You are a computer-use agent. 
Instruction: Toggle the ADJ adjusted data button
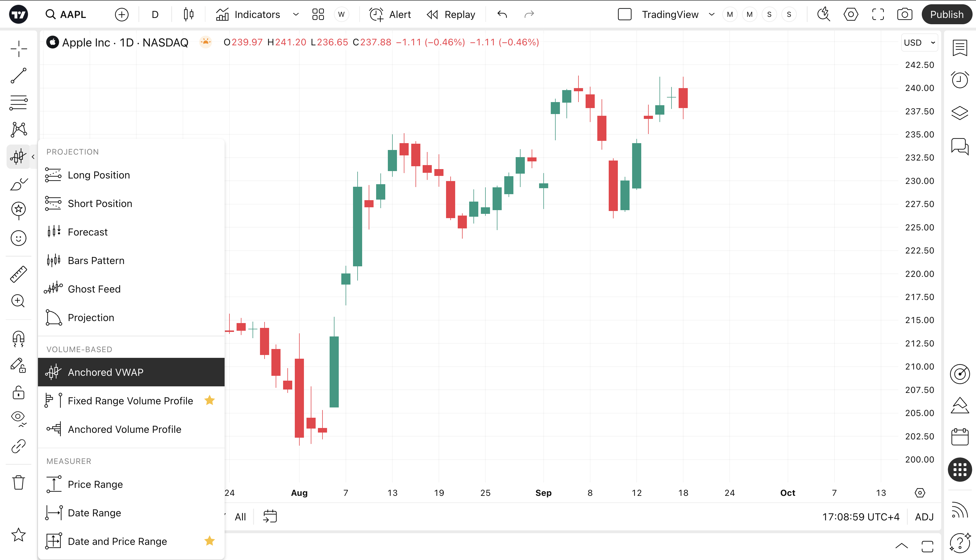pos(924,517)
